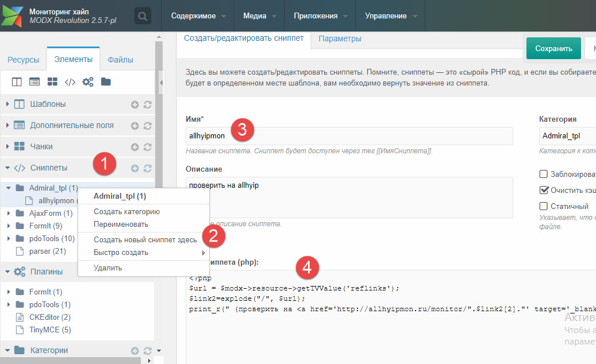Add new snippet via Сниппеты plus icon
596x364 pixels.
[x=134, y=168]
